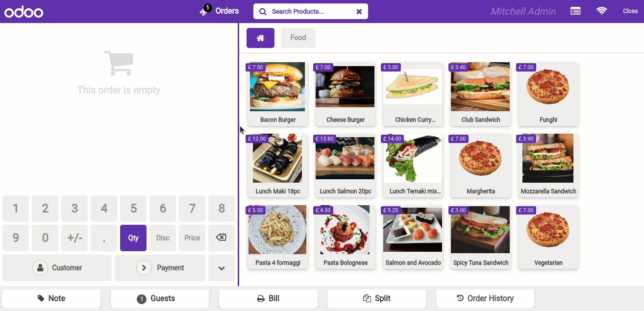Screen dimensions: 644x311
Task: Add Bacon Burger to the order
Action: point(278,94)
